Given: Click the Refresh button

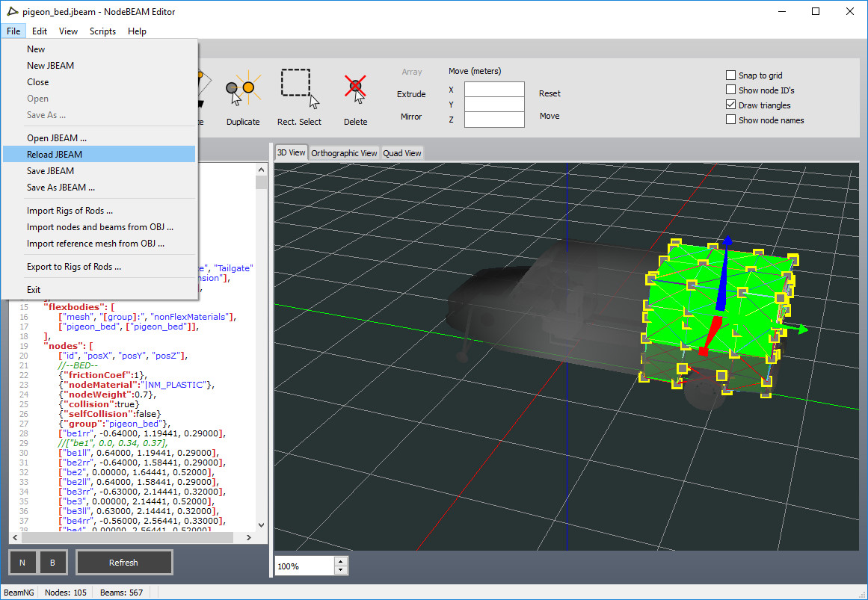Looking at the screenshot, I should click(x=123, y=563).
